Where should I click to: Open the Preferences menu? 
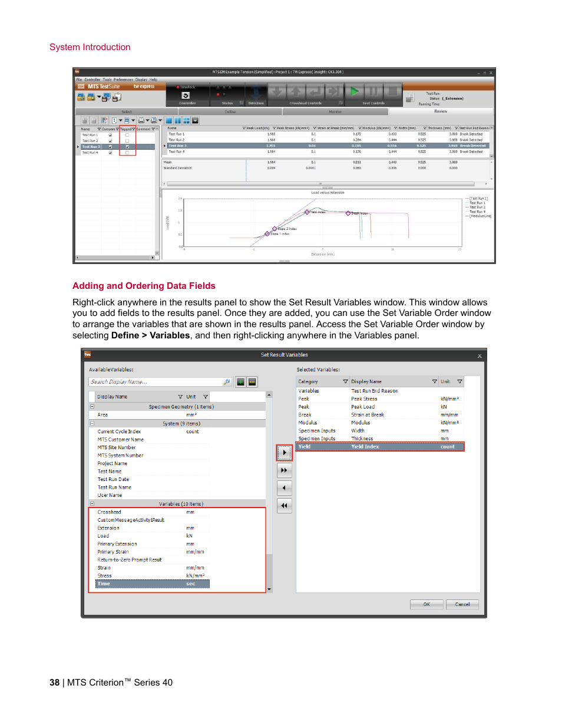[123, 80]
